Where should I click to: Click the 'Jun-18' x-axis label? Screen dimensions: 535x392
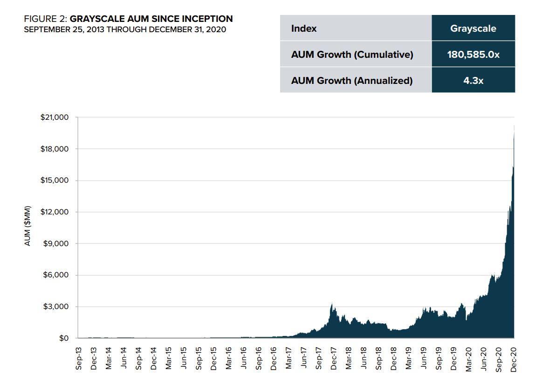coord(364,358)
